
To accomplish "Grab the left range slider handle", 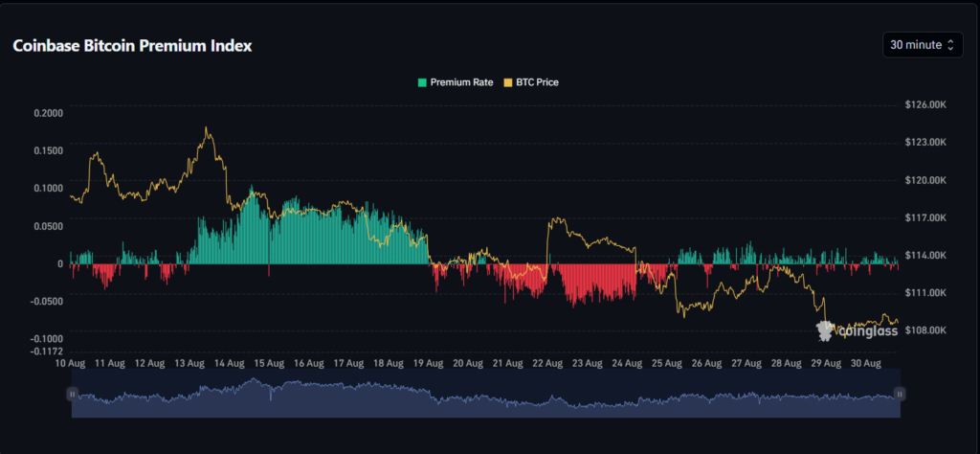I will click(72, 394).
